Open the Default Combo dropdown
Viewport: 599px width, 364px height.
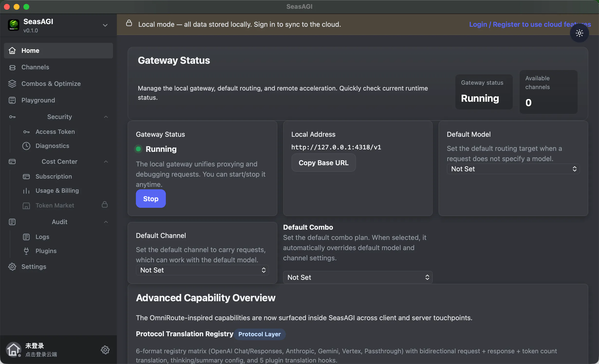[358, 277]
